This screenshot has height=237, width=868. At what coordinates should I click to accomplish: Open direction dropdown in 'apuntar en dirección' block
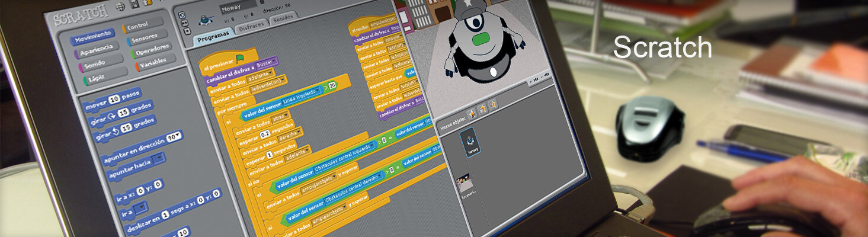(x=174, y=136)
